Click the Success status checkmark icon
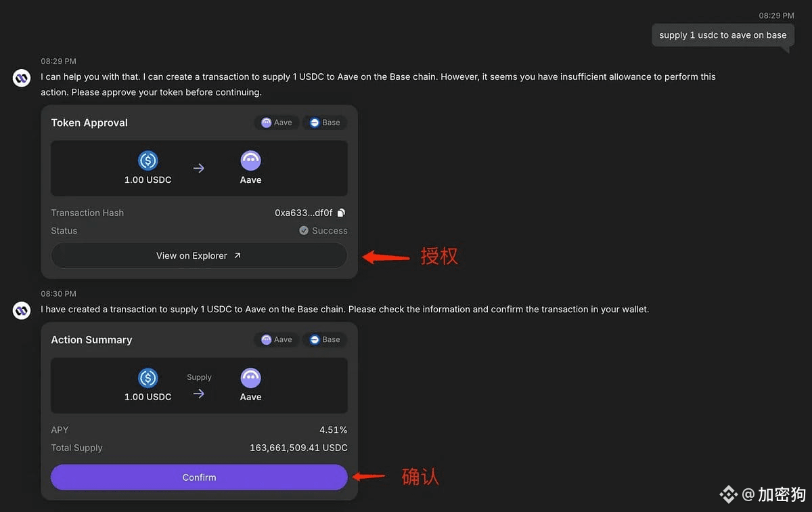This screenshot has height=512, width=812. [x=304, y=231]
